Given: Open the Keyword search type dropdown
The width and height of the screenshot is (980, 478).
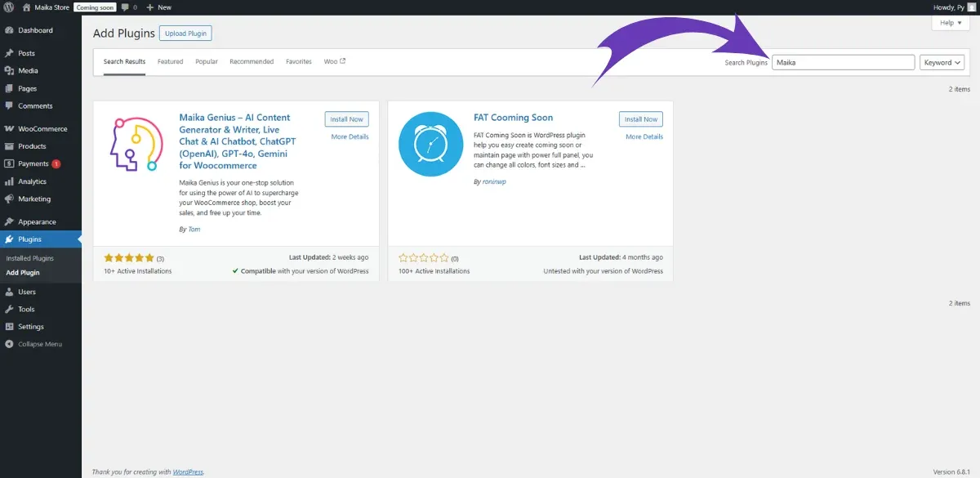Looking at the screenshot, I should click(942, 62).
